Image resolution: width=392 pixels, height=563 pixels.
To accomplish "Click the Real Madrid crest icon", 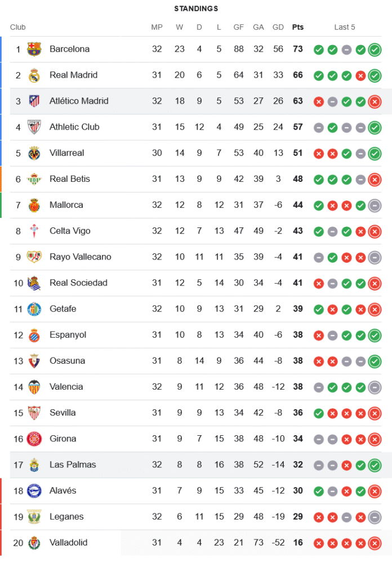I will (34, 75).
